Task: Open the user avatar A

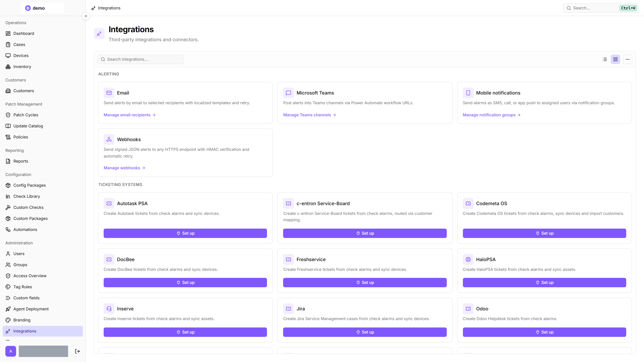Action: (11, 351)
